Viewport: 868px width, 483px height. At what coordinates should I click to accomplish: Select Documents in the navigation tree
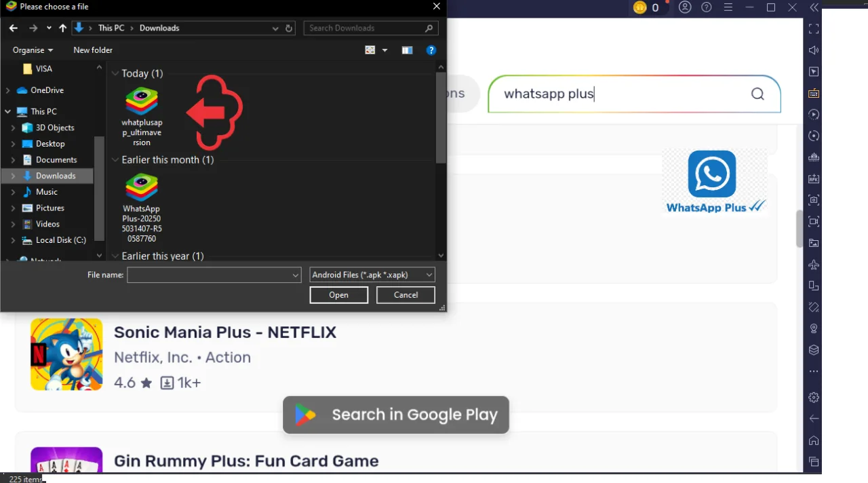click(56, 159)
